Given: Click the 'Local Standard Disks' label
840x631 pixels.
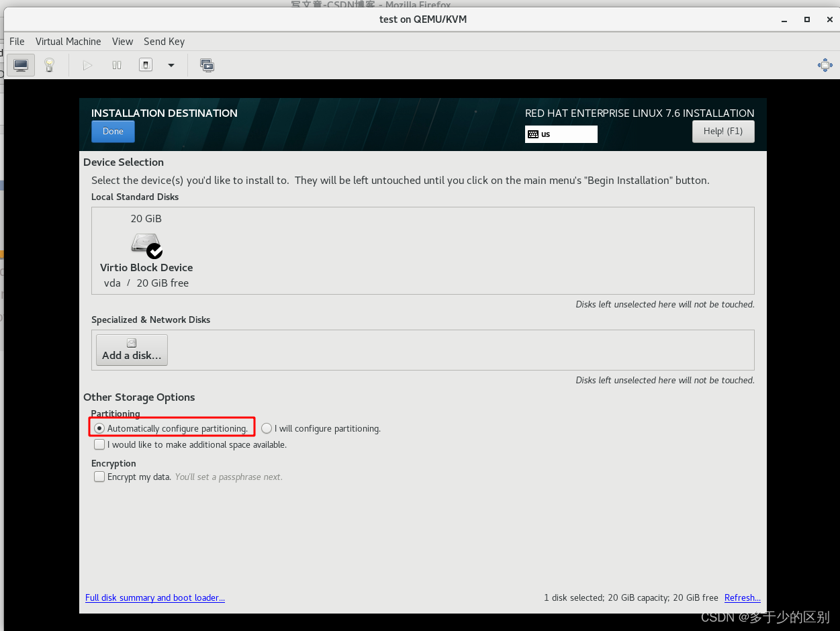Looking at the screenshot, I should tap(135, 197).
